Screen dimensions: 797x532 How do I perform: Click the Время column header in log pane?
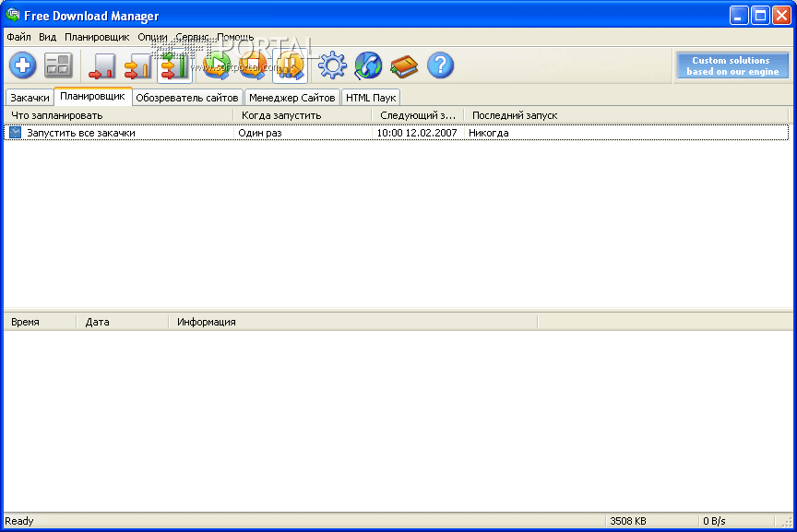click(41, 322)
